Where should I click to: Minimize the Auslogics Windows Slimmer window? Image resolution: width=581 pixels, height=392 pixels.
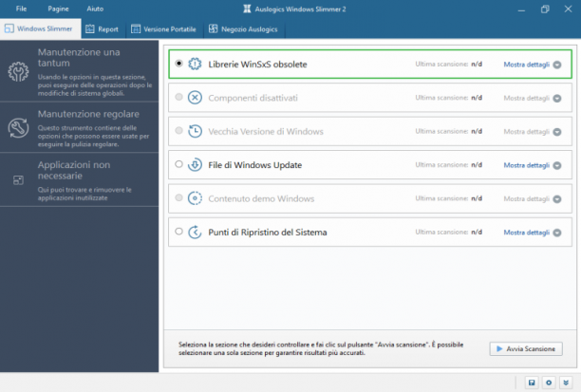click(521, 9)
